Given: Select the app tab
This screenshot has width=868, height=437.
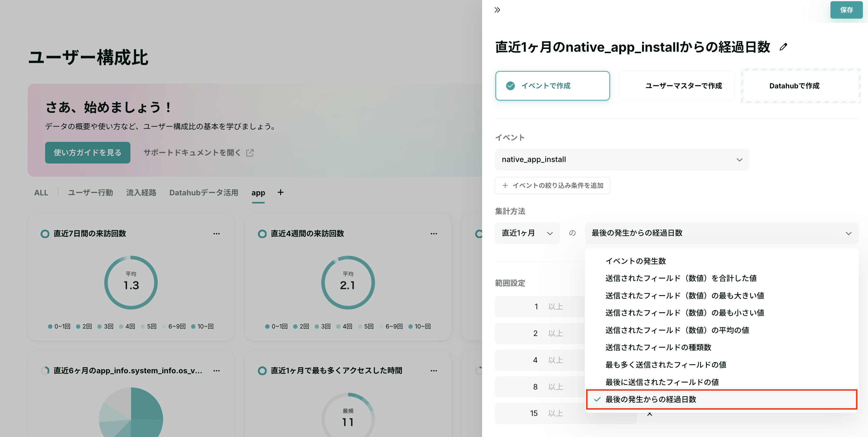Looking at the screenshot, I should click(x=258, y=193).
